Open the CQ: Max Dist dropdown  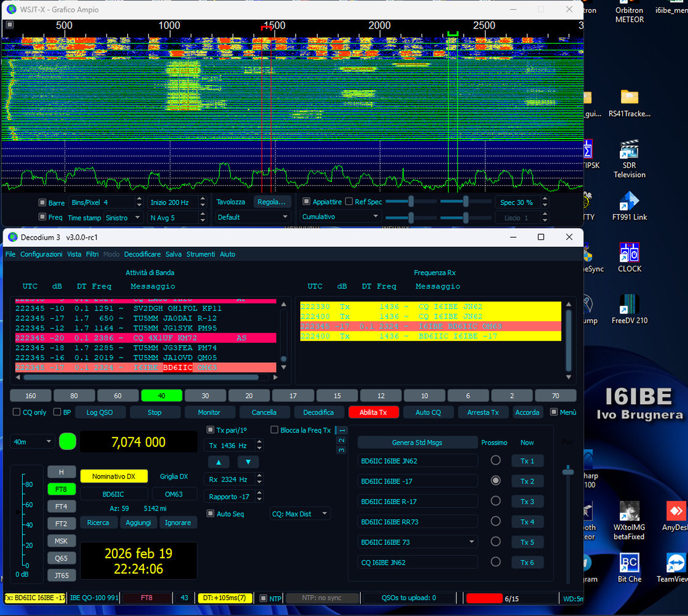point(300,514)
